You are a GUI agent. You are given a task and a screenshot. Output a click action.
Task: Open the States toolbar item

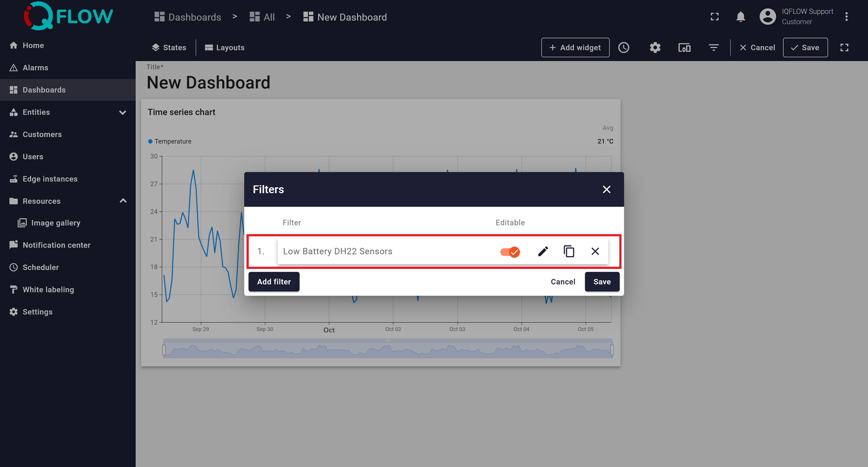(x=169, y=48)
